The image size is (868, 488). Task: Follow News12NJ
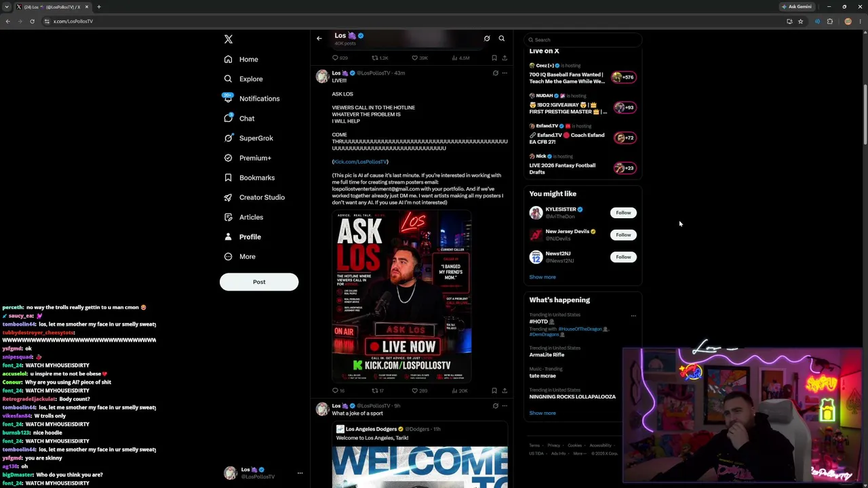pyautogui.click(x=623, y=257)
